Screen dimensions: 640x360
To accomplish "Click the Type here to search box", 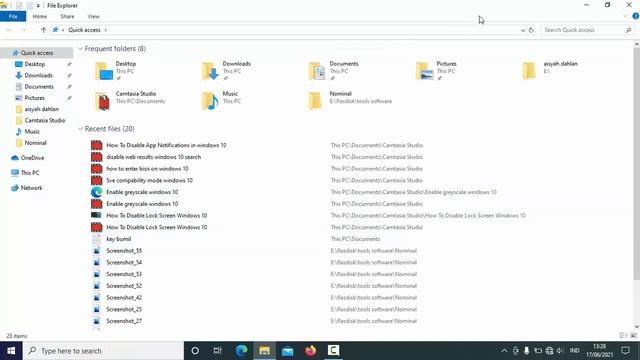I will pyautogui.click(x=103, y=351).
